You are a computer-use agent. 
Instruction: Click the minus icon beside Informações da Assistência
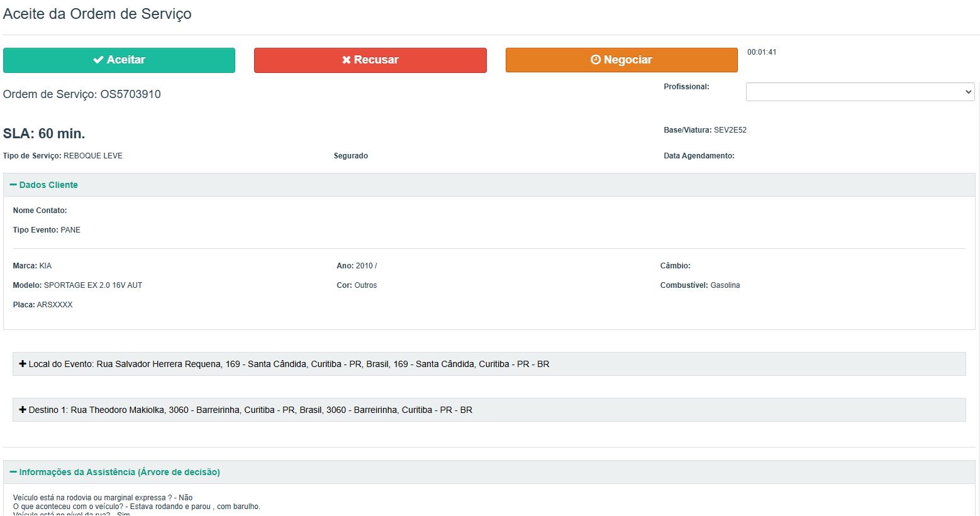pyautogui.click(x=13, y=472)
